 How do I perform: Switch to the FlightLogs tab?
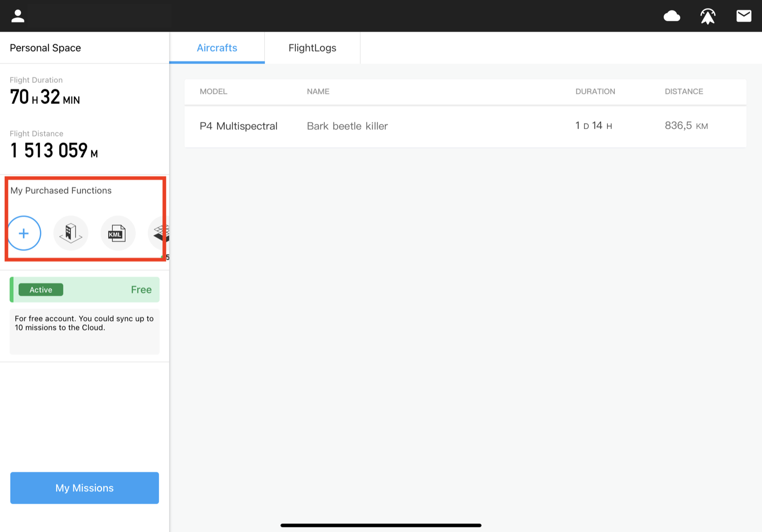(312, 48)
